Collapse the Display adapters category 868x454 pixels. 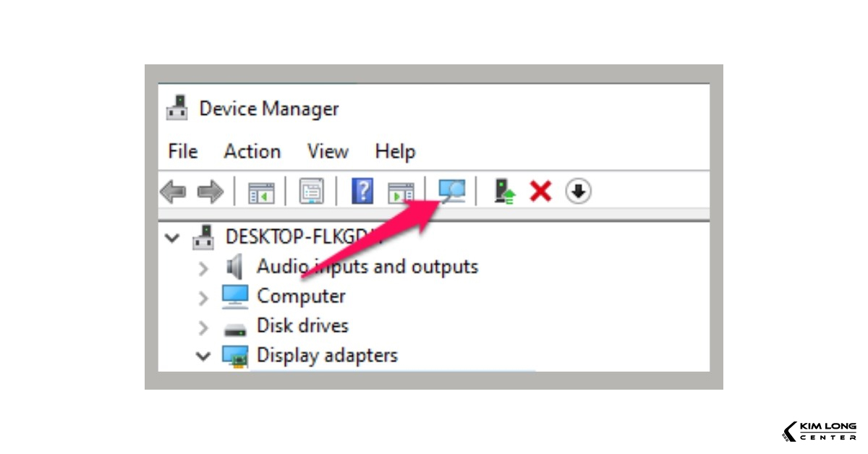203,356
